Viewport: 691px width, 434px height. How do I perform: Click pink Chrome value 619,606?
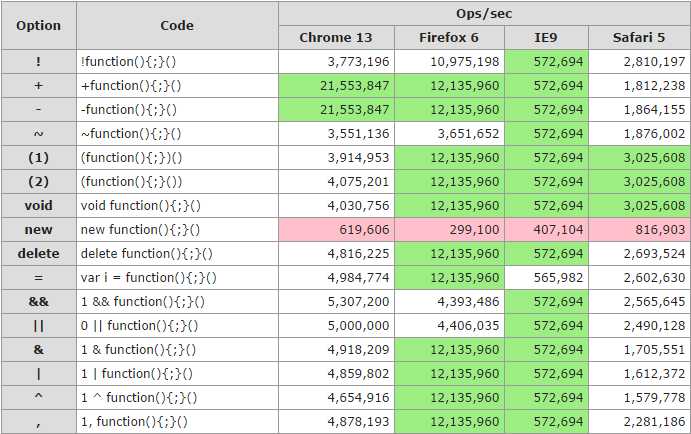(336, 230)
